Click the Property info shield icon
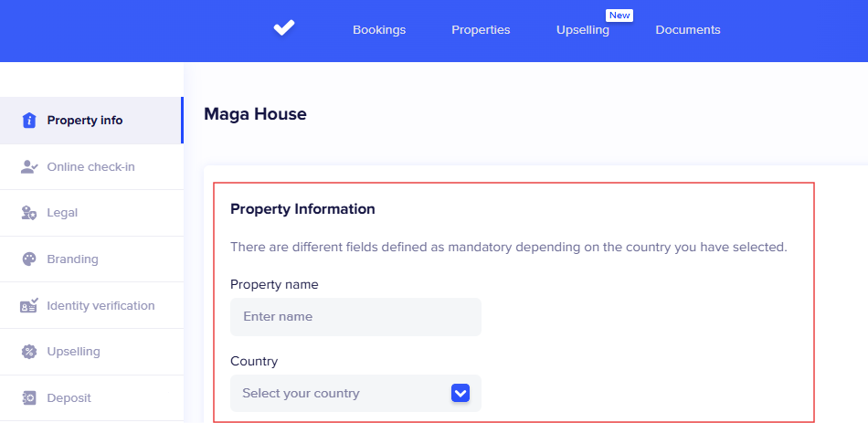 (28, 121)
